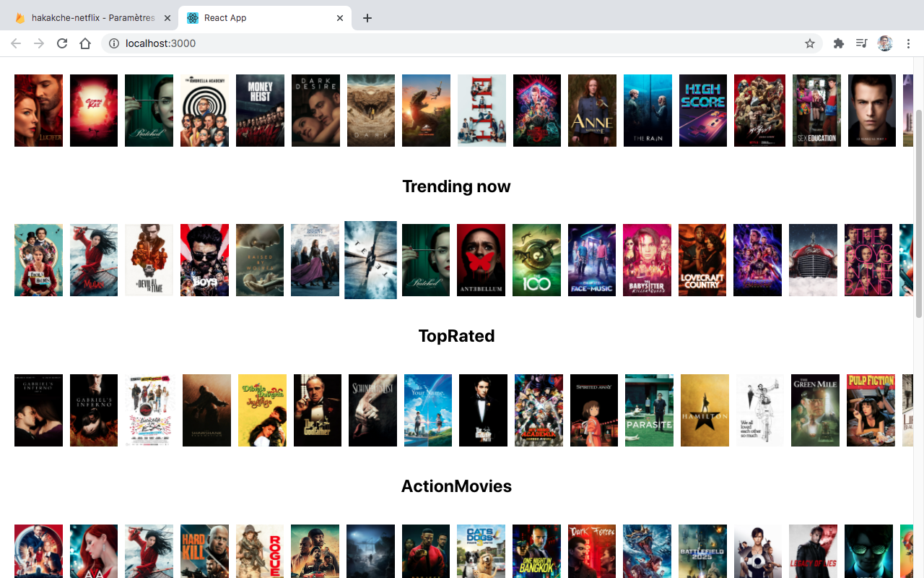Open the Chrome profile avatar
924x578 pixels.
coord(885,43)
